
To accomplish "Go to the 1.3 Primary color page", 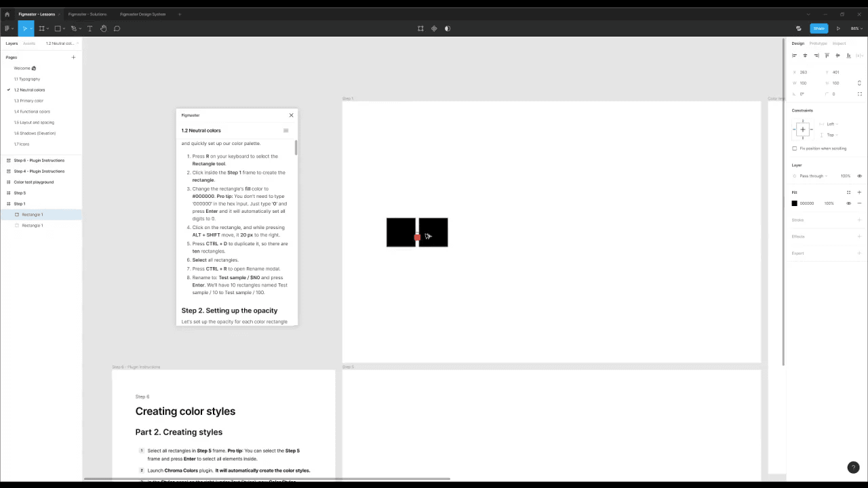I will point(28,101).
